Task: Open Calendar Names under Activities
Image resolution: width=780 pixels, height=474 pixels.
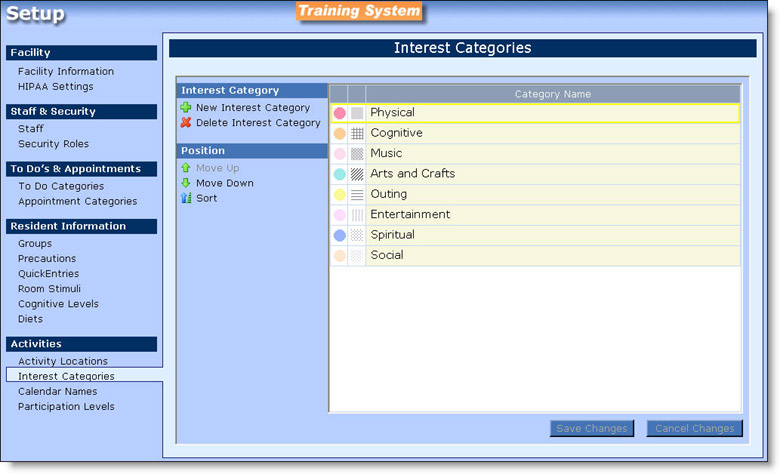Action: coord(57,391)
